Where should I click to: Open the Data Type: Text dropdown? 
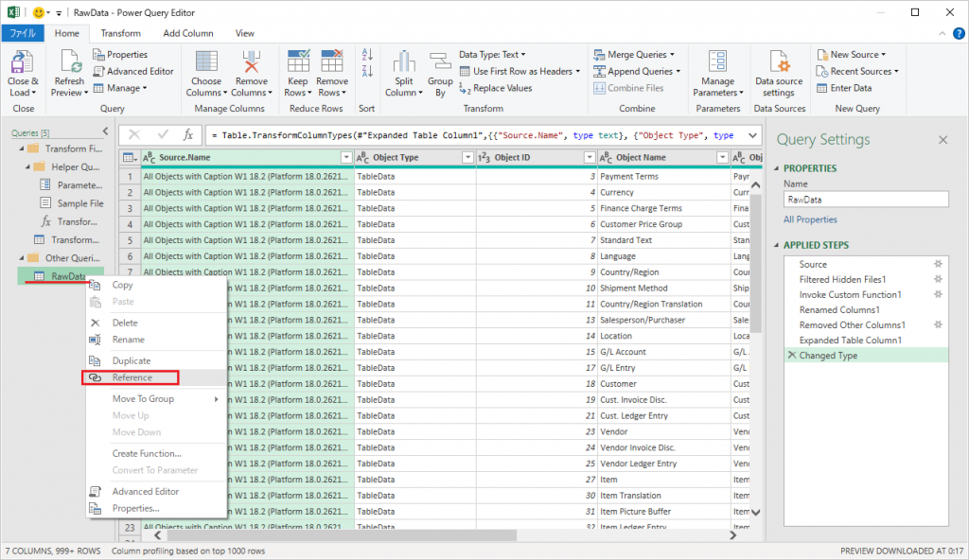tap(492, 55)
